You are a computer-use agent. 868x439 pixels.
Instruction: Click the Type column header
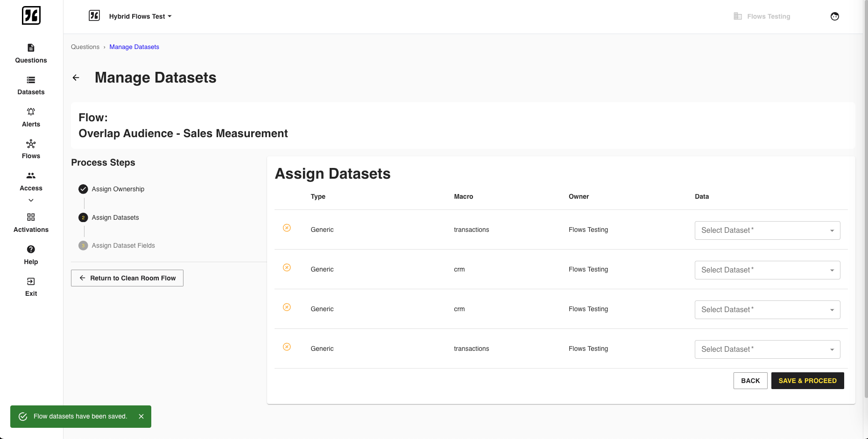pos(318,196)
